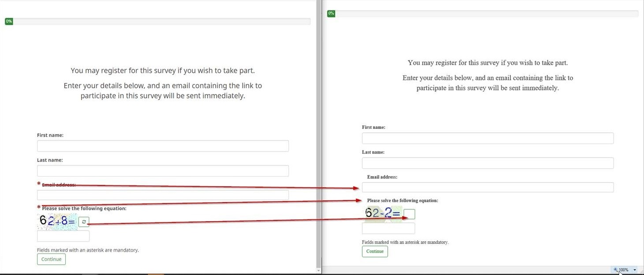This screenshot has height=275, width=644.
Task: Click 'Fields marked with an asterisk' note, left window
Action: click(x=88, y=250)
